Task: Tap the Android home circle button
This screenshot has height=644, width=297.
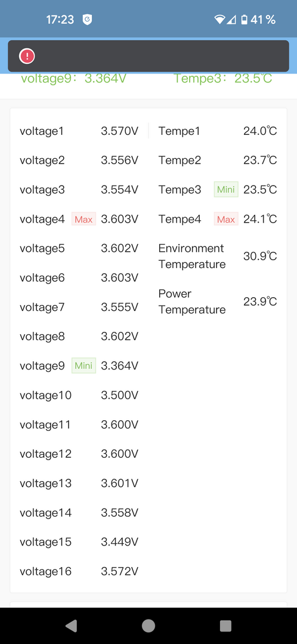Action: pyautogui.click(x=148, y=625)
